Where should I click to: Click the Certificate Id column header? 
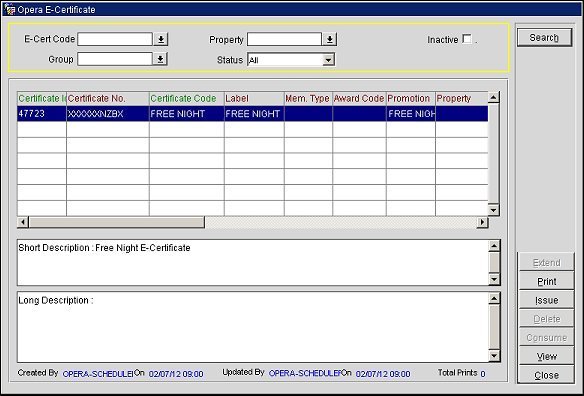click(41, 98)
